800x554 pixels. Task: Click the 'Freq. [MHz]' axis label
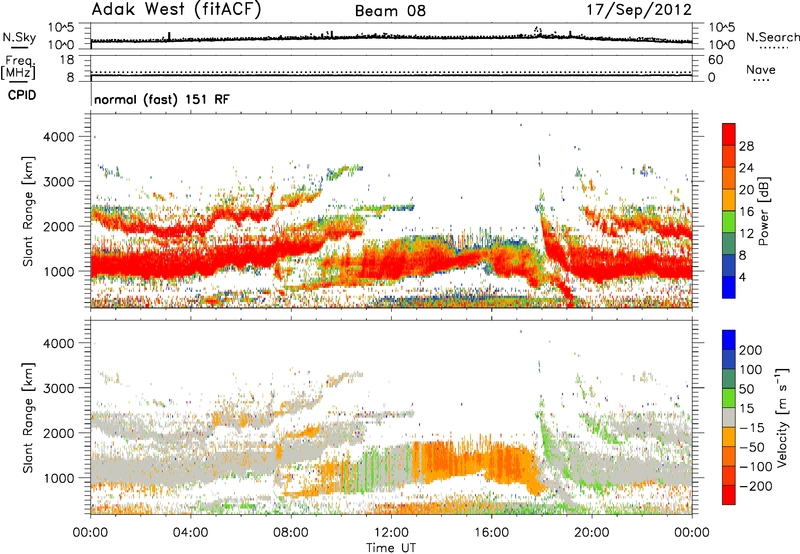[19, 68]
